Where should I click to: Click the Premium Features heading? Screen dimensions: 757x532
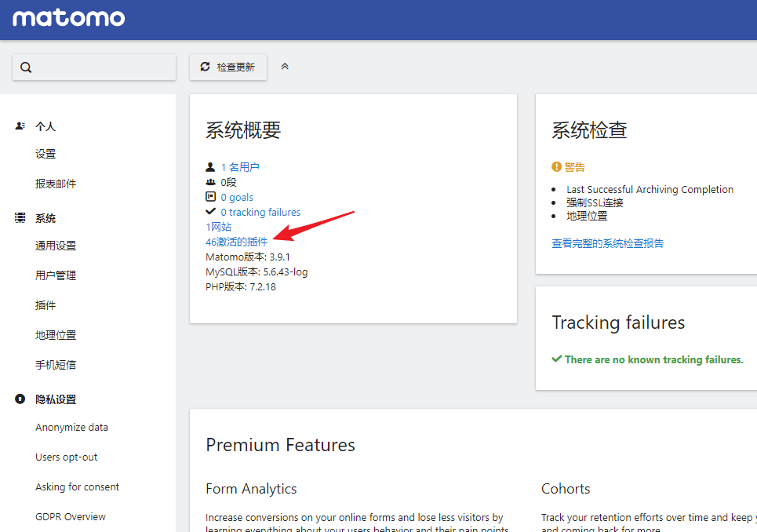(x=281, y=445)
